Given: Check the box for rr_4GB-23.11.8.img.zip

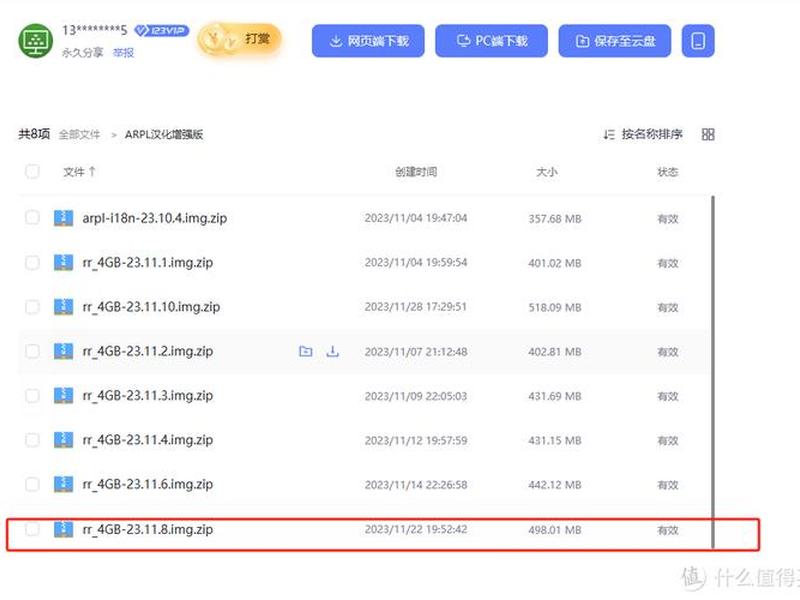Looking at the screenshot, I should pos(32,529).
